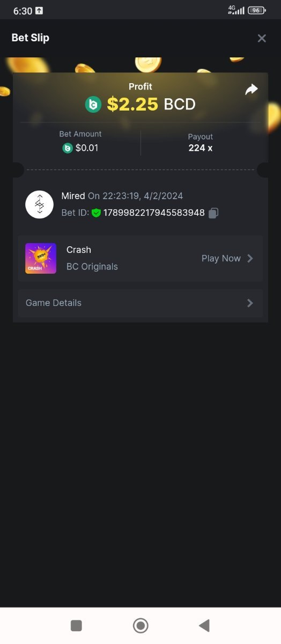The width and height of the screenshot is (281, 644).
Task: Close the Bet Slip panel
Action: pos(262,38)
